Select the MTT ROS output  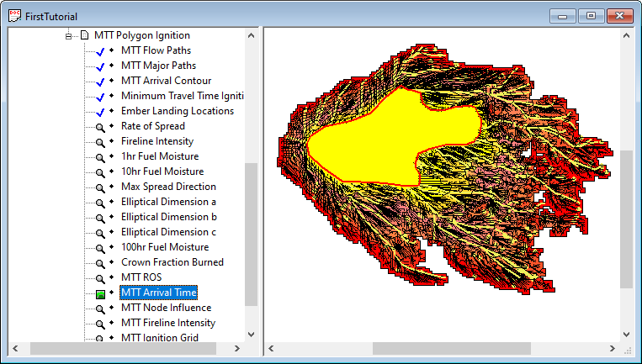coord(141,277)
